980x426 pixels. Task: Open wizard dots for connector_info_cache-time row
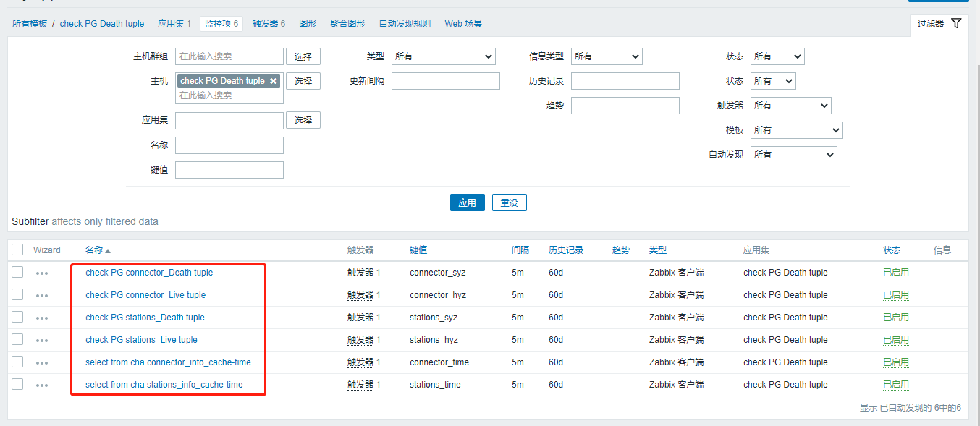(x=42, y=363)
